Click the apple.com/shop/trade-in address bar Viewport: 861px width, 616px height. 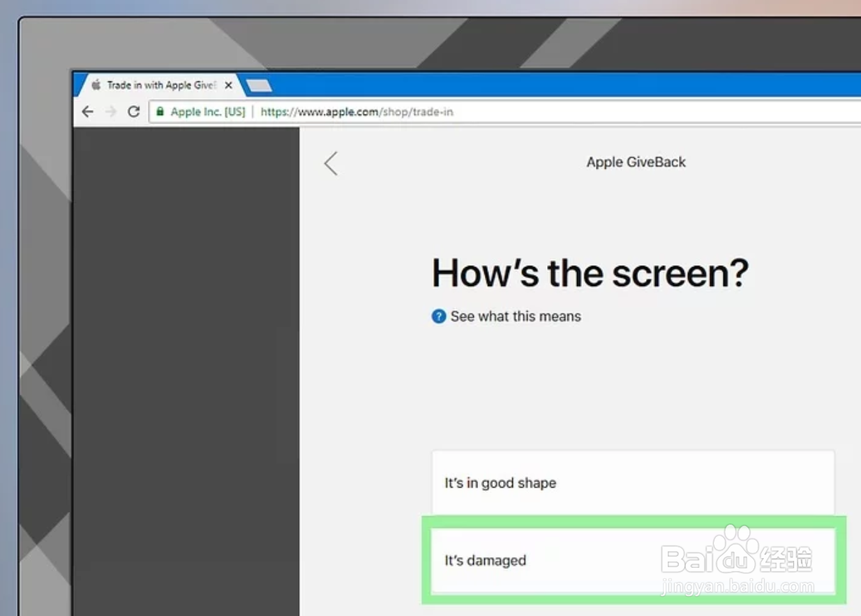tap(504, 112)
